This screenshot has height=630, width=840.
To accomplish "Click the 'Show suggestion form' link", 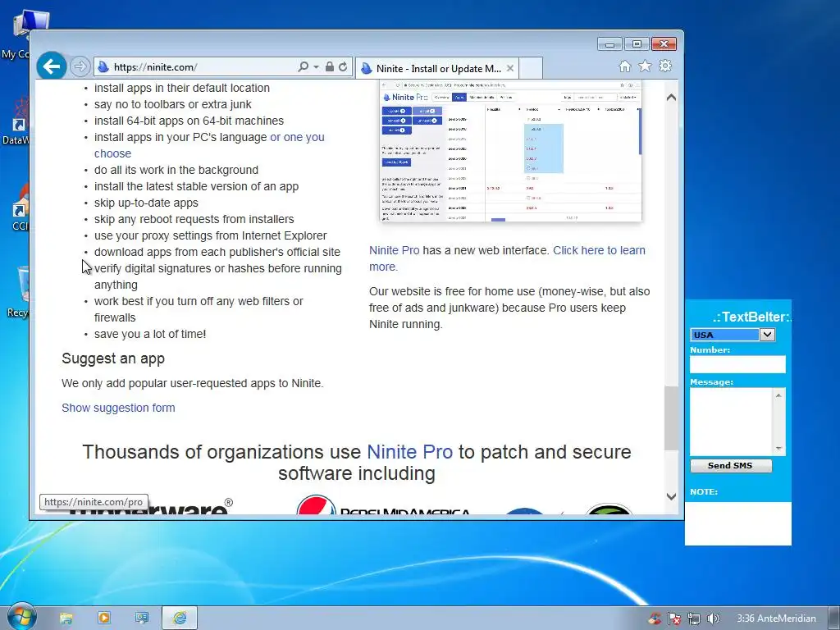I will click(118, 408).
